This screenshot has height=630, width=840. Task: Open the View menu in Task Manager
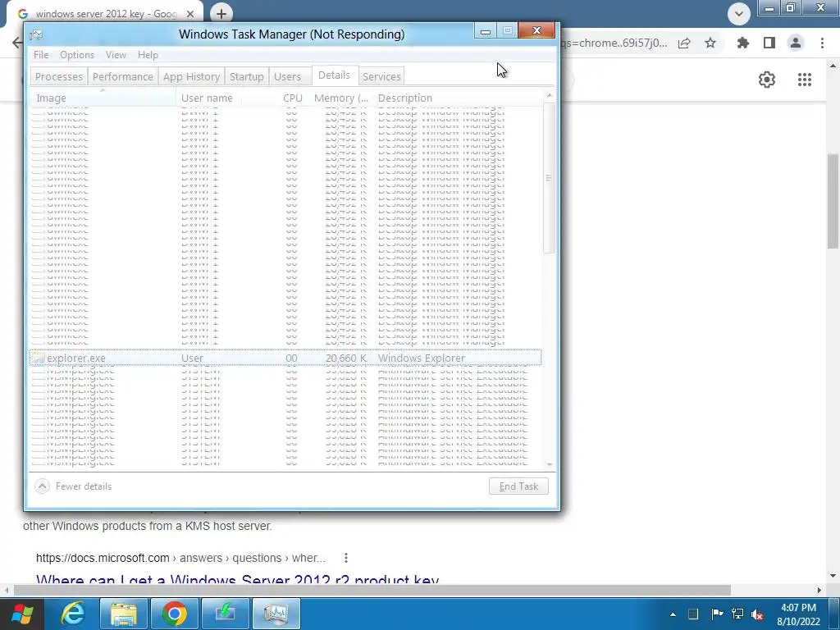coord(116,55)
